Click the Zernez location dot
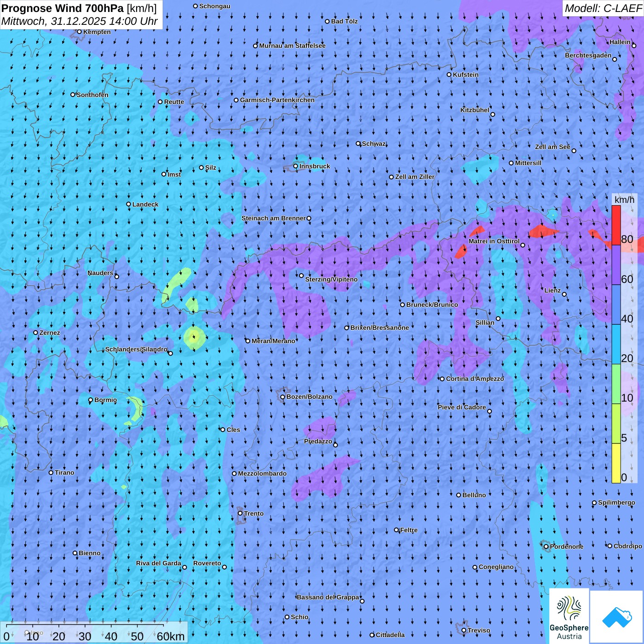The height and width of the screenshot is (644, 644). click(36, 333)
